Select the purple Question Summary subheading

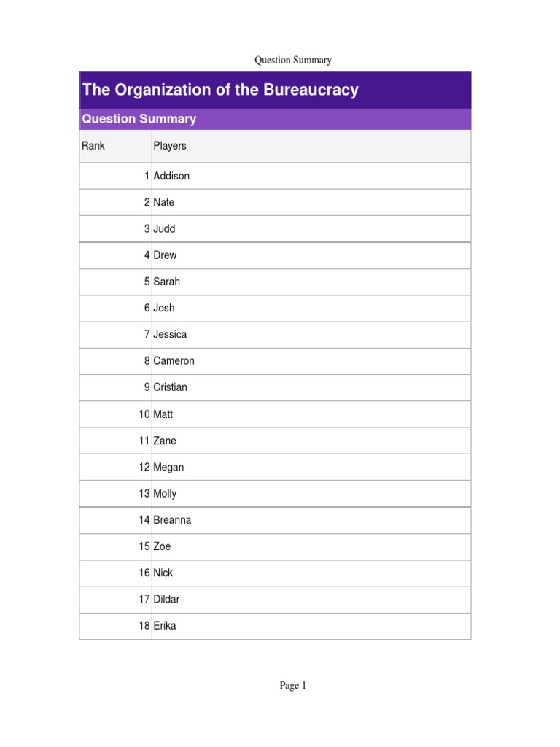click(x=139, y=119)
